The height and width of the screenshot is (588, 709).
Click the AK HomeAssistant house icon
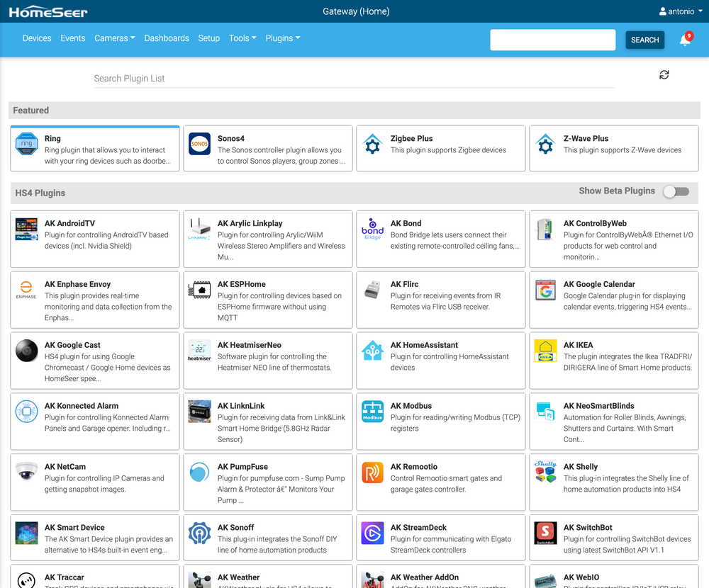pos(373,351)
